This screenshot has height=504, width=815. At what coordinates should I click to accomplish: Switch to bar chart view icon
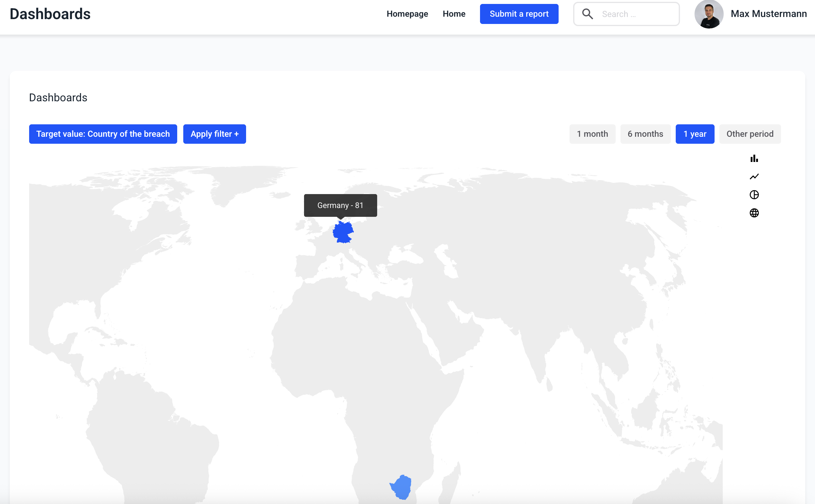point(754,158)
